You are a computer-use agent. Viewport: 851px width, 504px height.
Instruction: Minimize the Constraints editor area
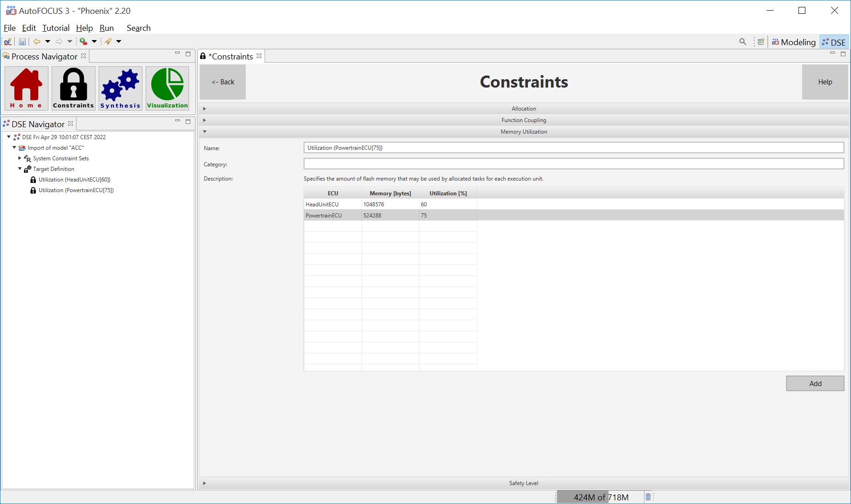[833, 53]
